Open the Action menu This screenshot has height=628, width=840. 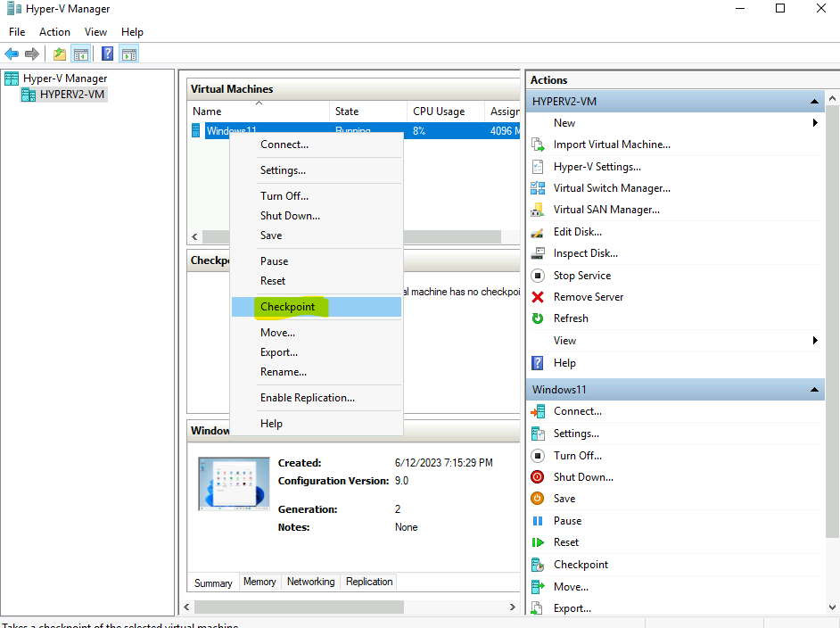click(x=54, y=32)
